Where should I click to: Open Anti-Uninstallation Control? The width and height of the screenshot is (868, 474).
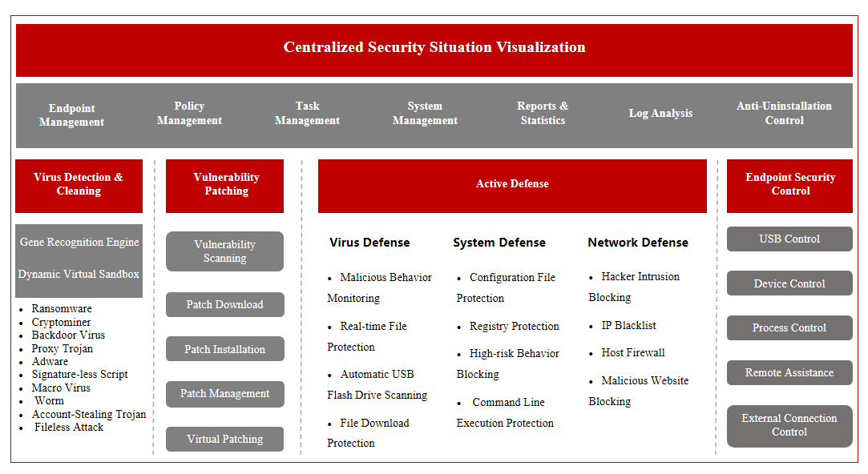point(784,113)
